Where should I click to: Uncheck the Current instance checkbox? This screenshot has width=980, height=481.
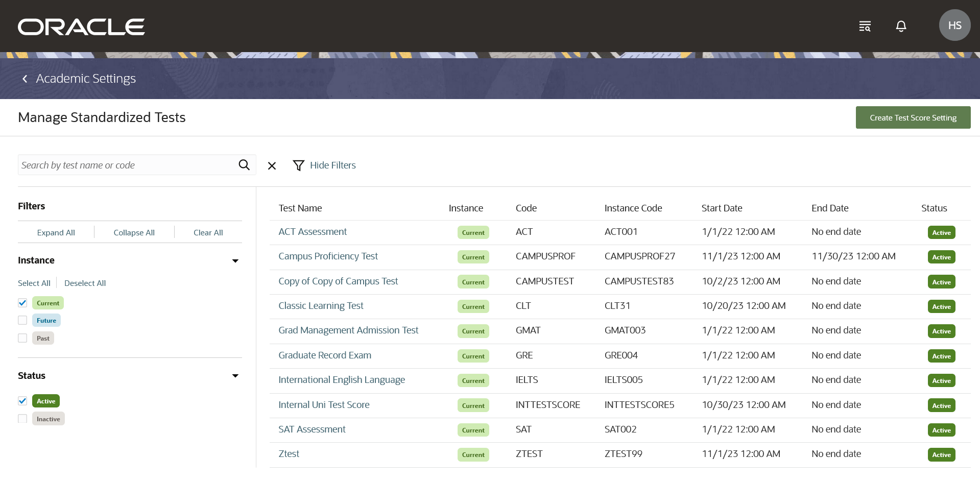tap(22, 303)
